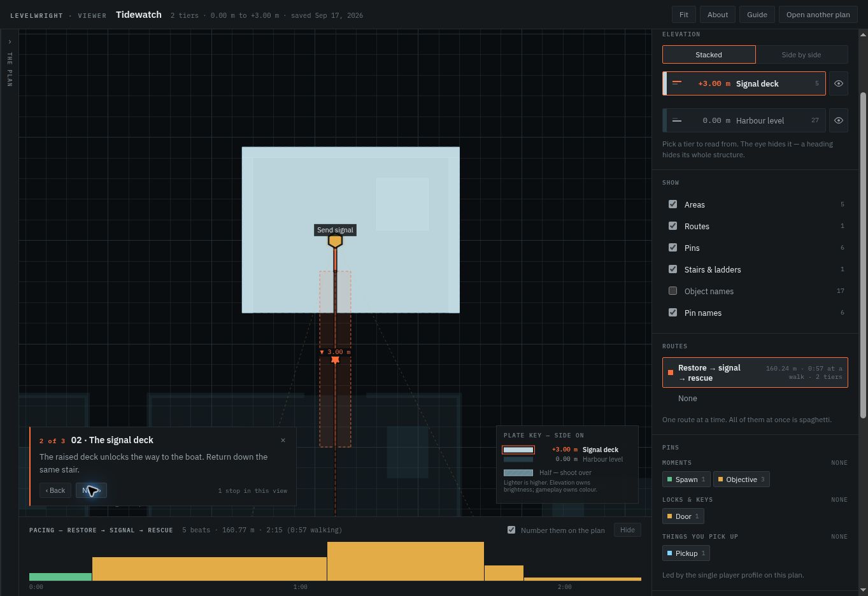
Task: Click NONE beside Locks & Keys heading
Action: (839, 500)
